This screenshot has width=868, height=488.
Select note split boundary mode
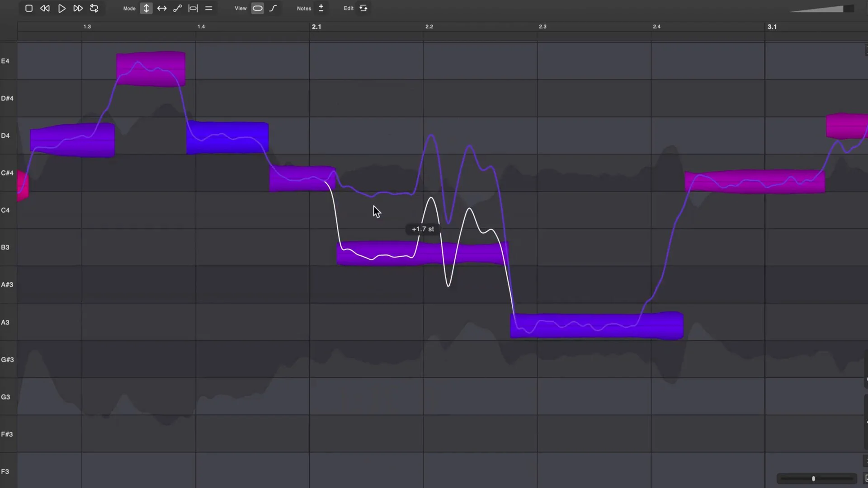pyautogui.click(x=193, y=8)
